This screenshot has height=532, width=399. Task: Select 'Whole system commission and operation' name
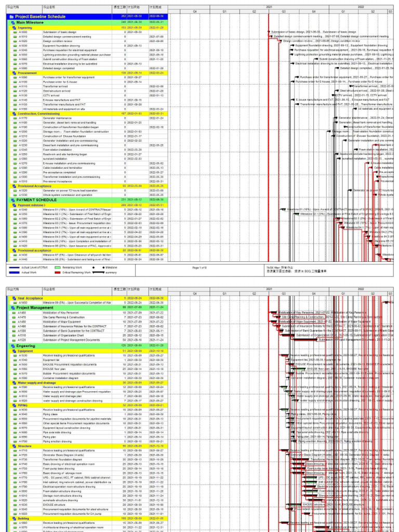click(68, 195)
